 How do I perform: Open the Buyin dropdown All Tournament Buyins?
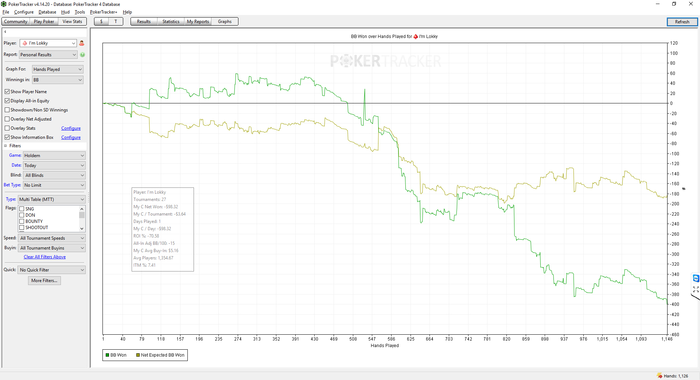(x=51, y=248)
